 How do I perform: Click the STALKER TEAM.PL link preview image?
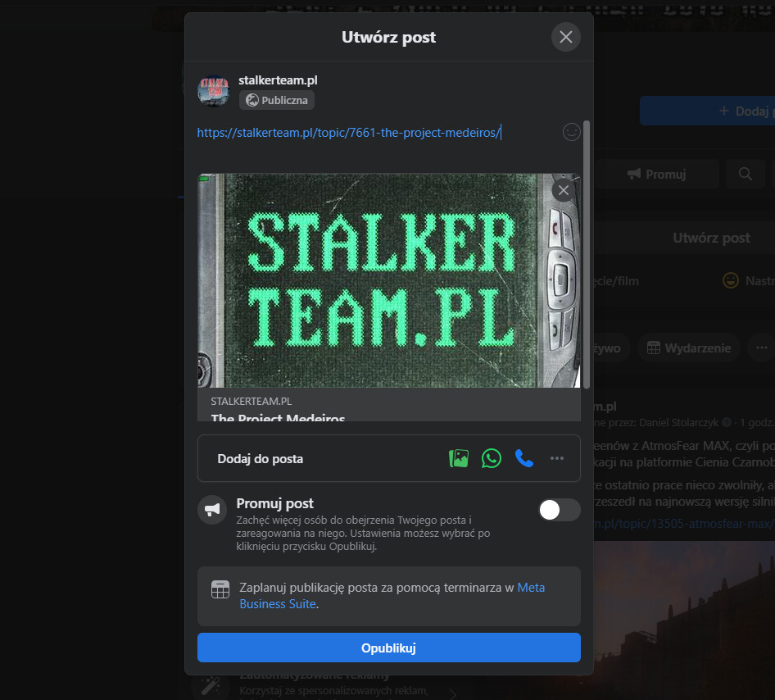coord(389,280)
